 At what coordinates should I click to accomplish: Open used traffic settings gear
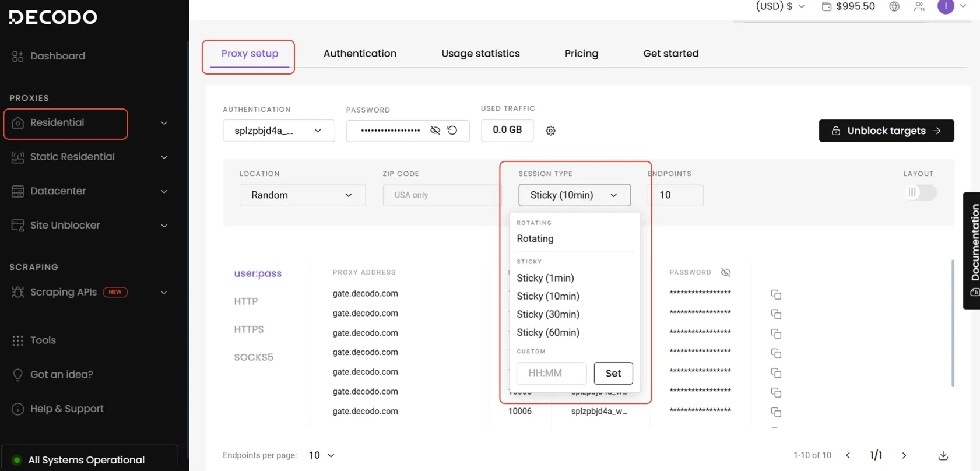point(550,131)
